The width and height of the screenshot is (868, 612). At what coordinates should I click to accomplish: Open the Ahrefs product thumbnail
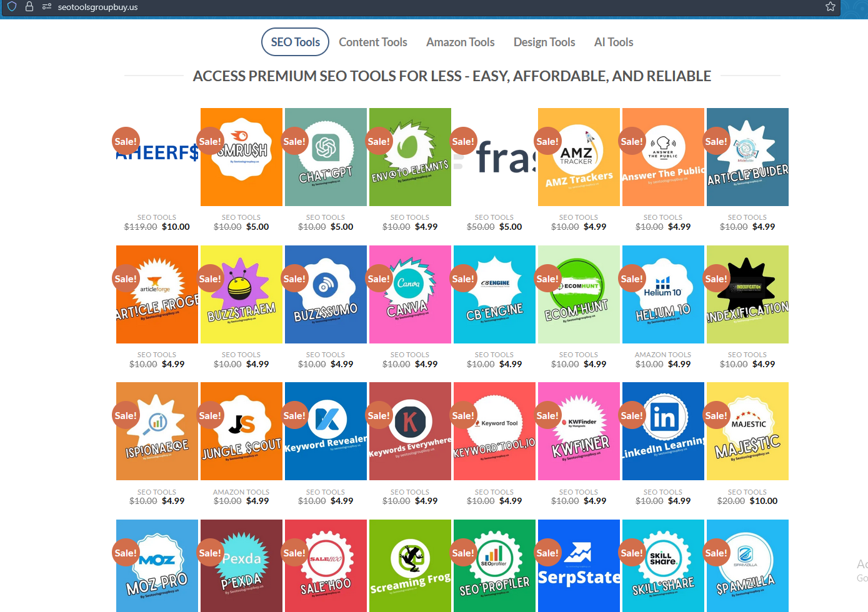click(157, 157)
